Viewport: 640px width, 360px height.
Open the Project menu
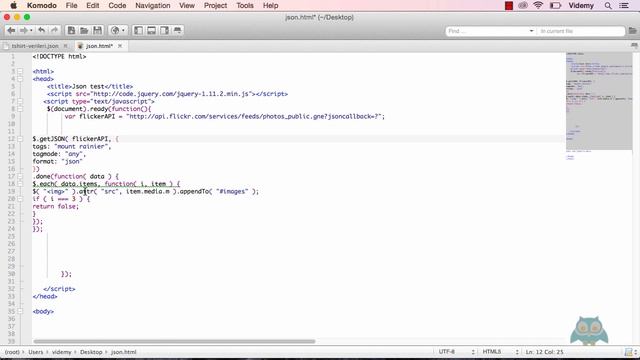click(215, 6)
